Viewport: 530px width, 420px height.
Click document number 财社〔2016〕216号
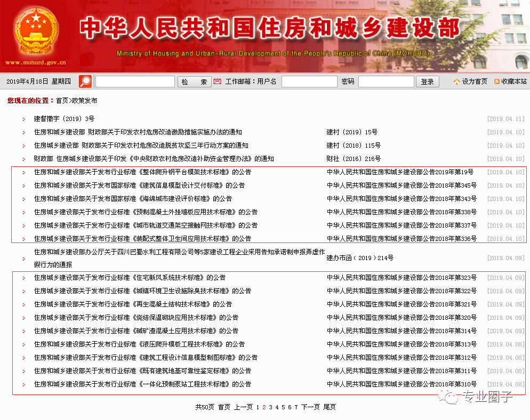354,159
